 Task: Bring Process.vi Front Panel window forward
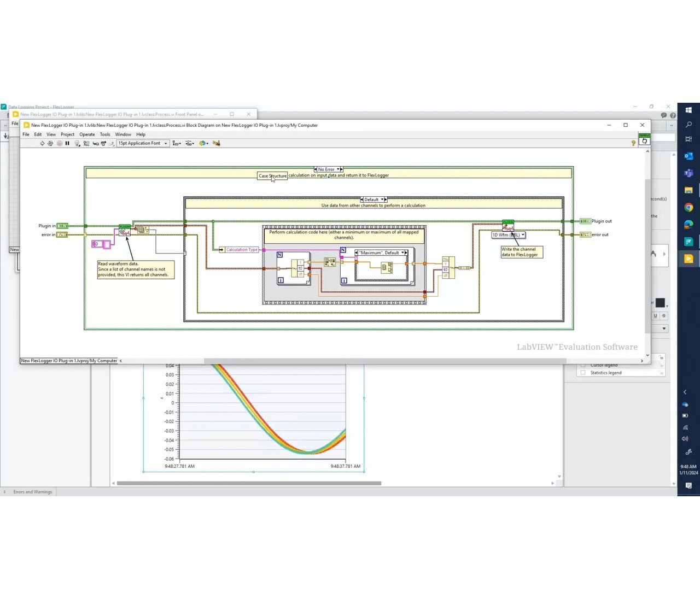click(x=112, y=114)
